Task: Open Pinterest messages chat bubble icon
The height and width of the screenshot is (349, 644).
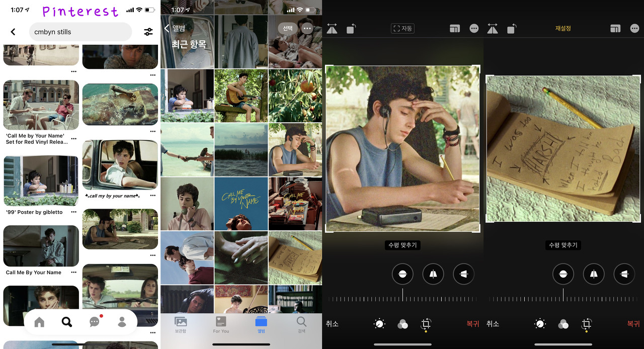Action: [94, 322]
